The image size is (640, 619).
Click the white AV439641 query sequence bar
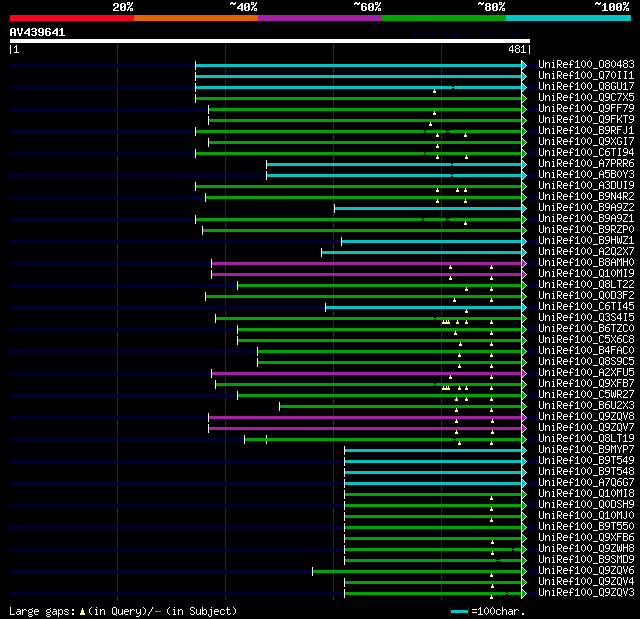click(270, 41)
